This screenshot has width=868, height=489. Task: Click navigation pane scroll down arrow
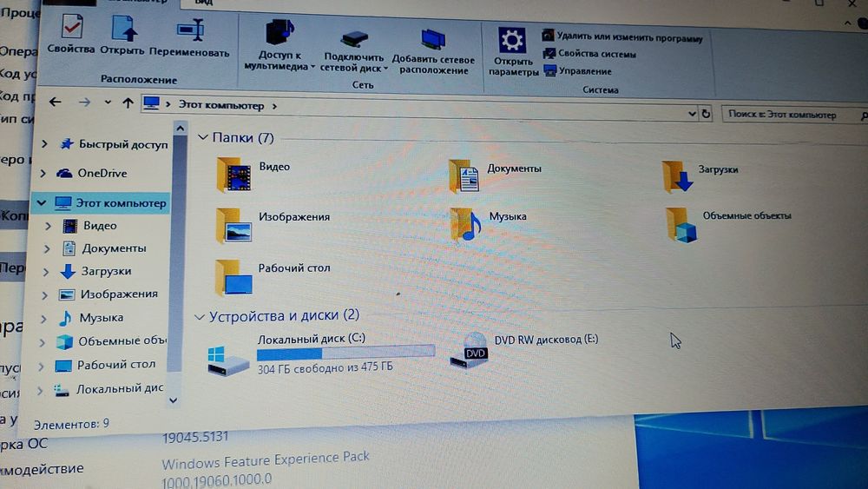point(174,400)
